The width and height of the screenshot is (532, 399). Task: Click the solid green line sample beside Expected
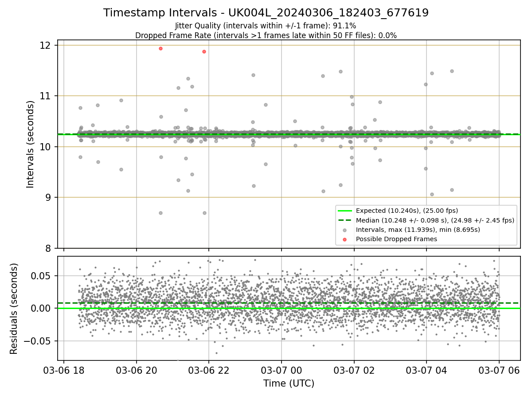[345, 211]
